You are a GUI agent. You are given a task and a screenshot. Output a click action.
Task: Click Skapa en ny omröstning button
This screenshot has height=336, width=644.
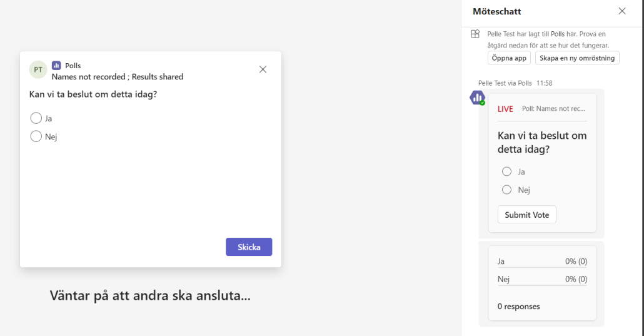tap(577, 58)
